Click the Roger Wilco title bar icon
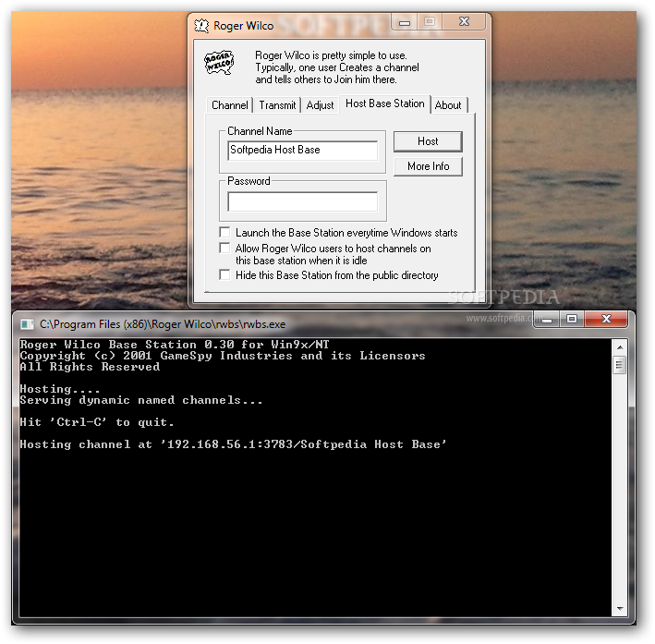 (201, 26)
